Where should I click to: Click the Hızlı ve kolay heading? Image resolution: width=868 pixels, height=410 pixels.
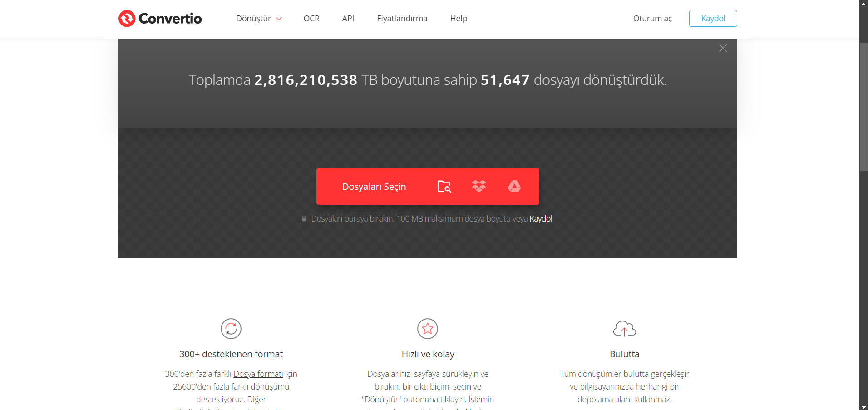click(x=428, y=354)
